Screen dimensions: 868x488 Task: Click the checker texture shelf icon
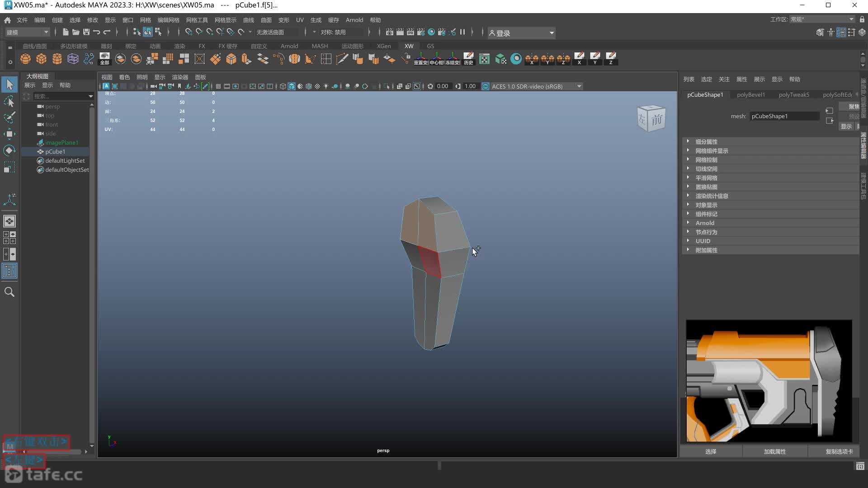click(484, 59)
